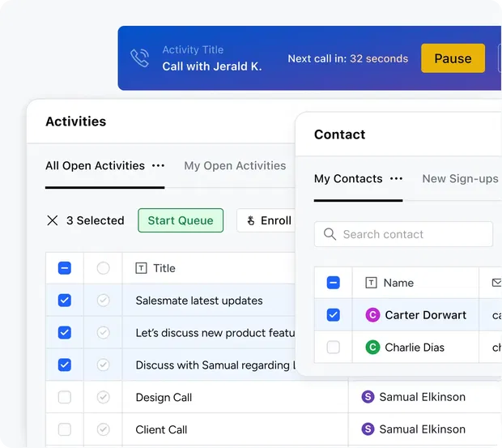Open options menu beside All Open Activities
The image size is (502, 448).
point(158,165)
